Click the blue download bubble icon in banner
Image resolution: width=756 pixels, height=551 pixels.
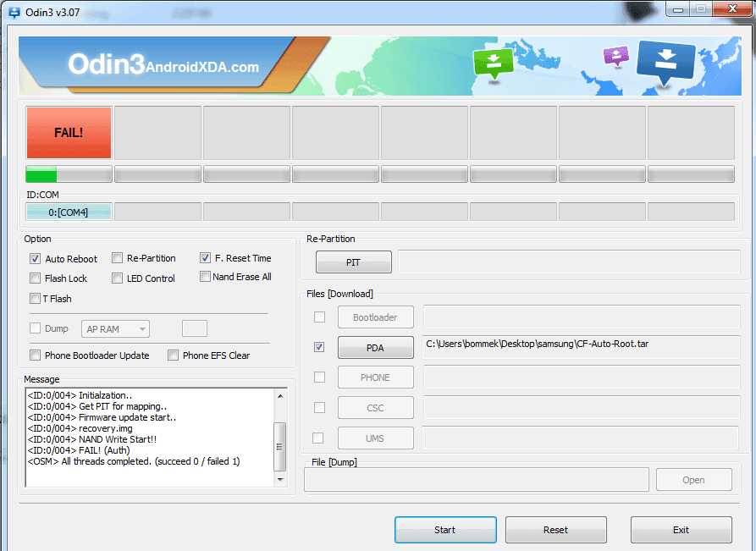coord(665,62)
